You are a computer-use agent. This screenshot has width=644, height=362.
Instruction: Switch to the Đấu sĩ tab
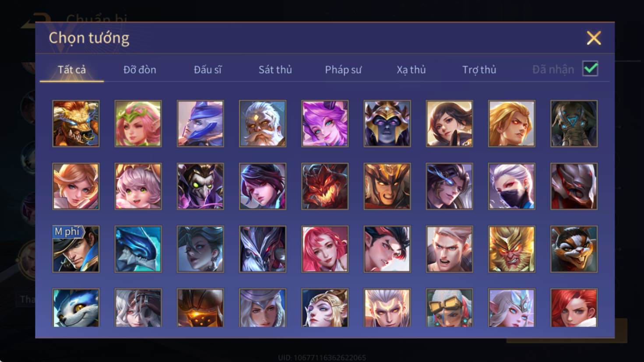click(208, 70)
